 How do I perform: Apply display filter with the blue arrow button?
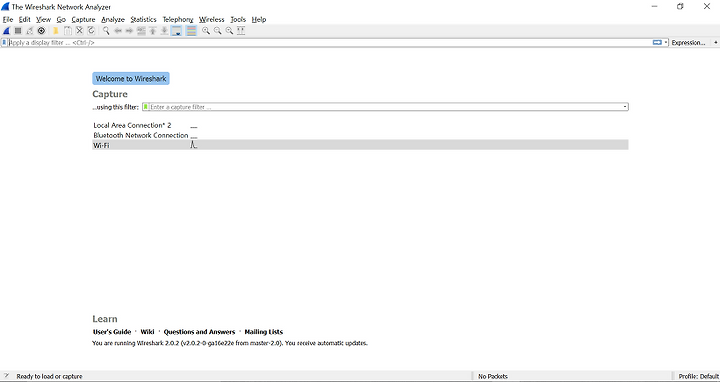pos(657,42)
